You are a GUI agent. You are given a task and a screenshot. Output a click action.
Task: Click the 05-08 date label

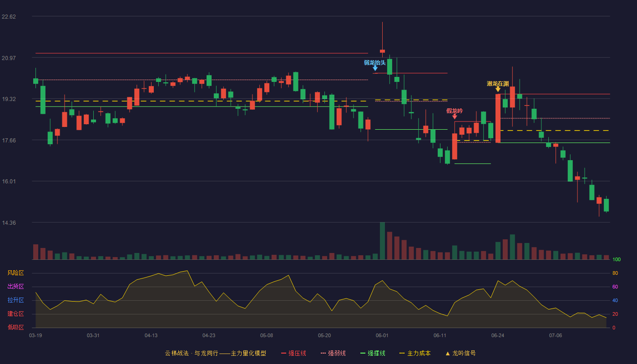pos(267,335)
